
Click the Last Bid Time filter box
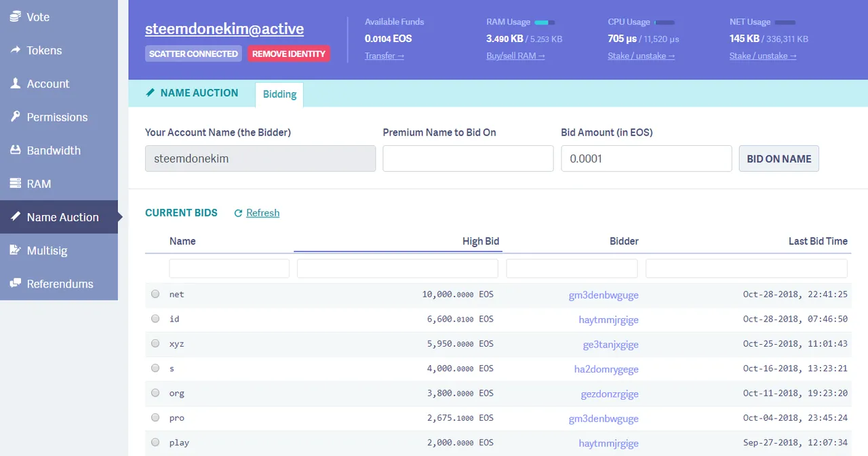747,269
